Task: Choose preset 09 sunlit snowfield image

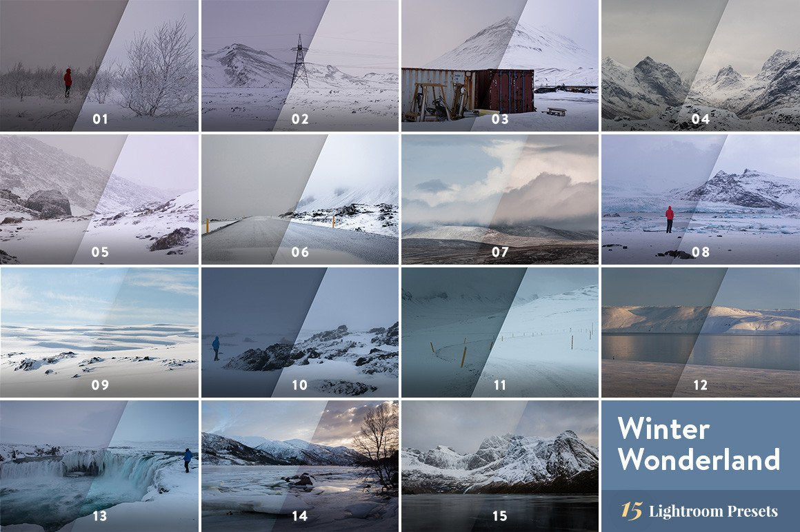Action: 99,332
